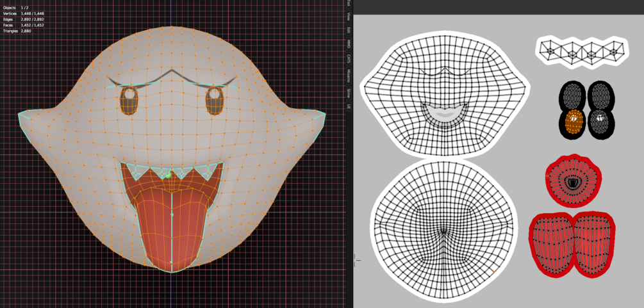Open the Slime sidebar tab
644x308 pixels.
pos(349,93)
